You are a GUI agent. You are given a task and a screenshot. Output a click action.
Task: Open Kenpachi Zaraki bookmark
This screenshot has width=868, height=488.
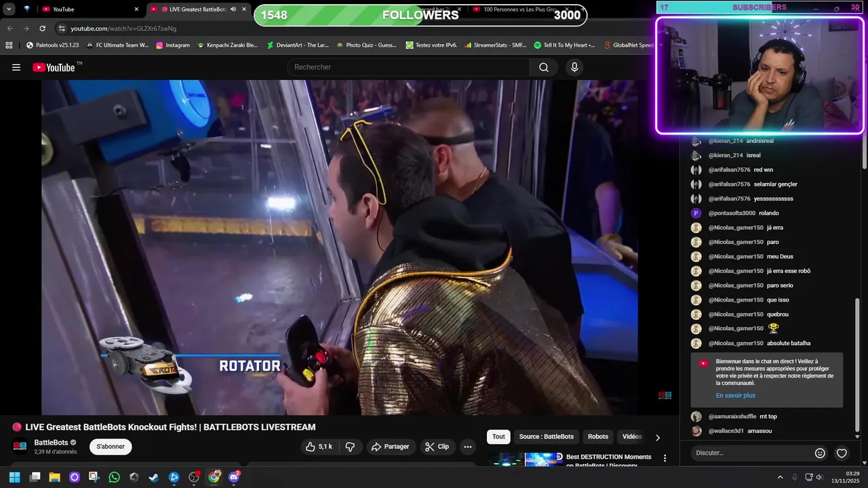click(x=227, y=45)
